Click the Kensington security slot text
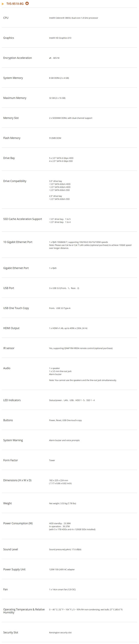The image size is (139, 644). pos(60,633)
